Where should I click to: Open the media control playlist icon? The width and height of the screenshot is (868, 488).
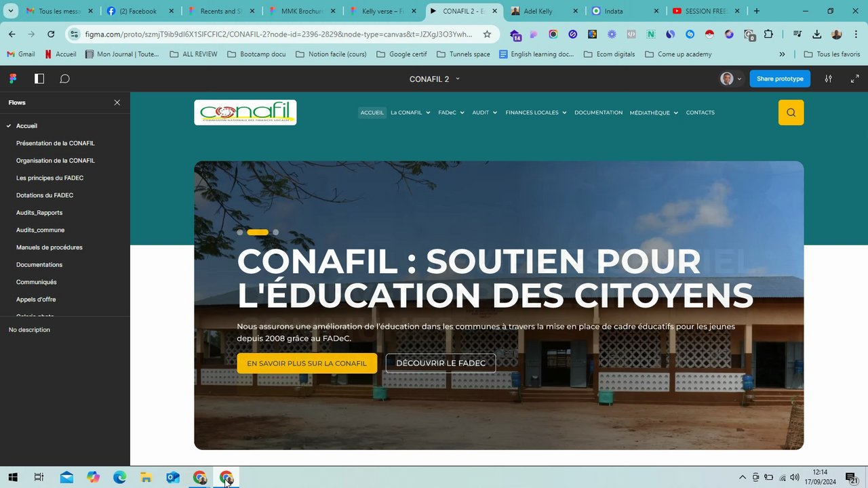click(x=797, y=34)
